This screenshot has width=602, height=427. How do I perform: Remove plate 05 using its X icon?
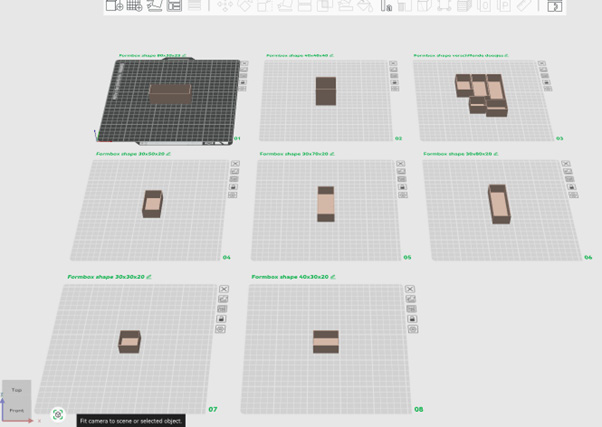click(400, 164)
